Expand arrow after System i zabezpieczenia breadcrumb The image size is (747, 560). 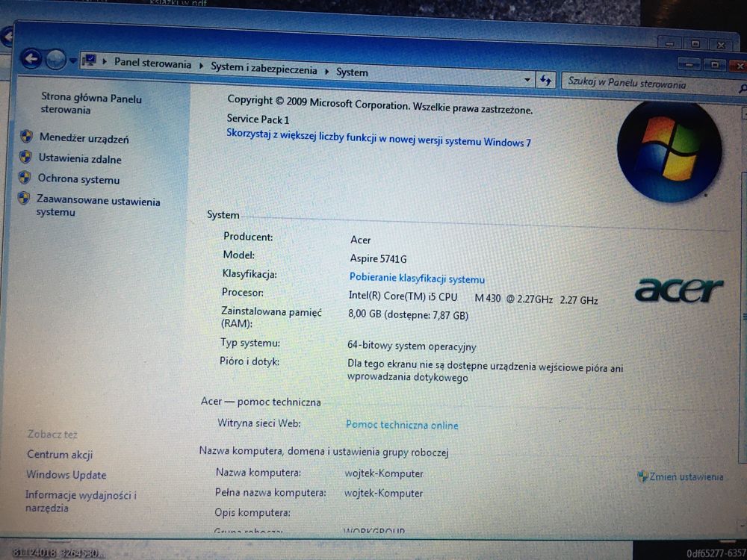(327, 72)
